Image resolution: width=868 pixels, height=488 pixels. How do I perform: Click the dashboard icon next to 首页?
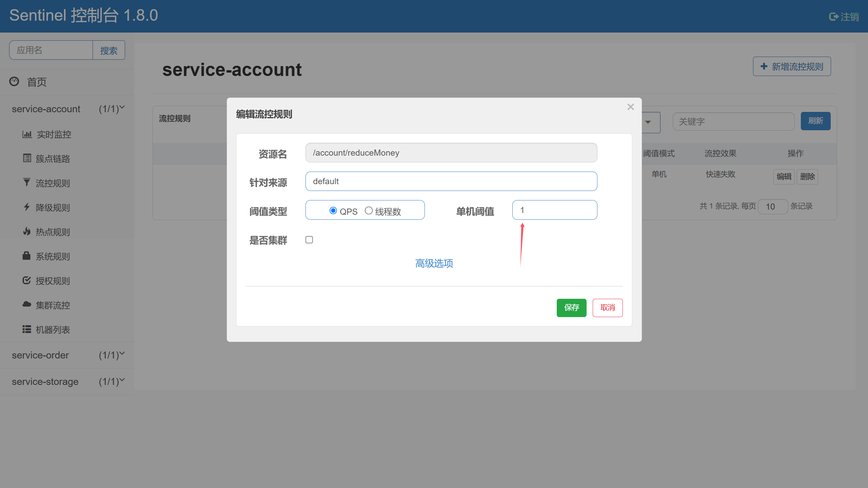tap(14, 81)
